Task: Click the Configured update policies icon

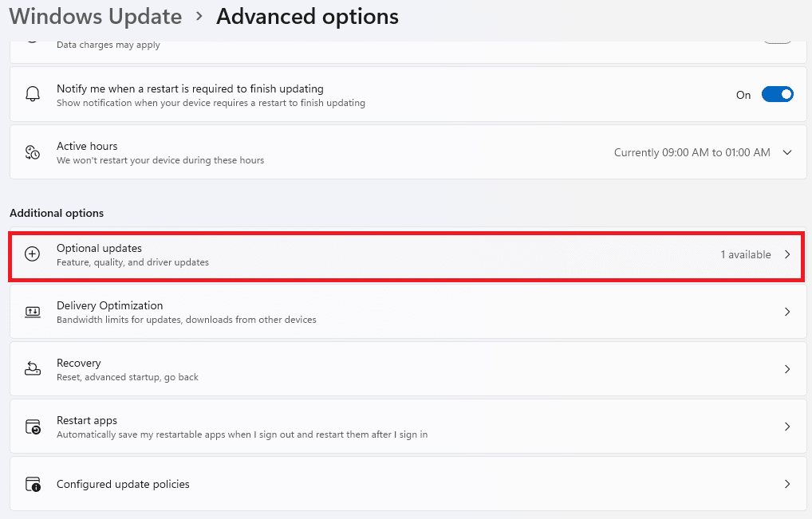Action: (x=33, y=484)
